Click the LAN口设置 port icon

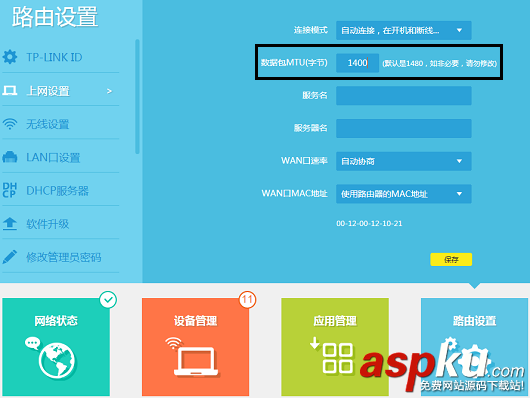[10, 157]
